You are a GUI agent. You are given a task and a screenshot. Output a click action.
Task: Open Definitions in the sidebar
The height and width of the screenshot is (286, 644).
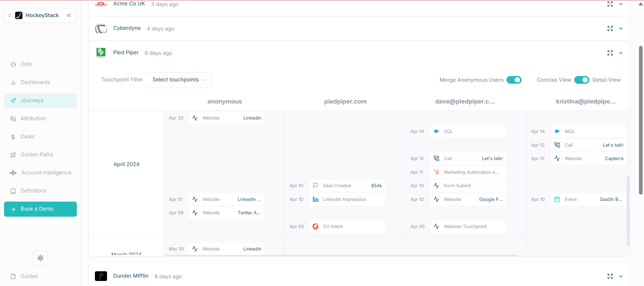click(40, 191)
